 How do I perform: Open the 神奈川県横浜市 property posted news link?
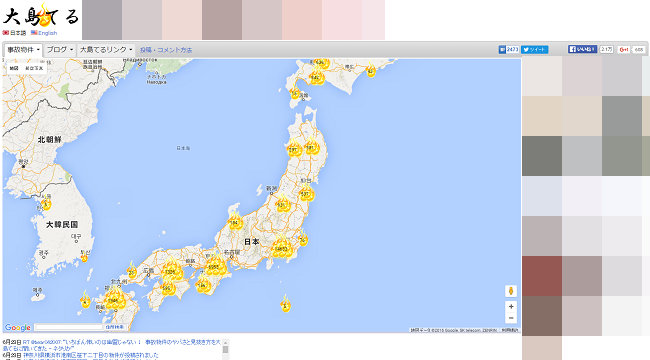click(x=91, y=355)
